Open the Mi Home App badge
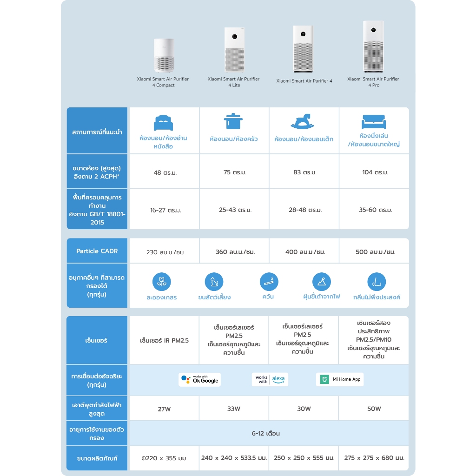Viewport: 476px width, 476px height. (340, 379)
